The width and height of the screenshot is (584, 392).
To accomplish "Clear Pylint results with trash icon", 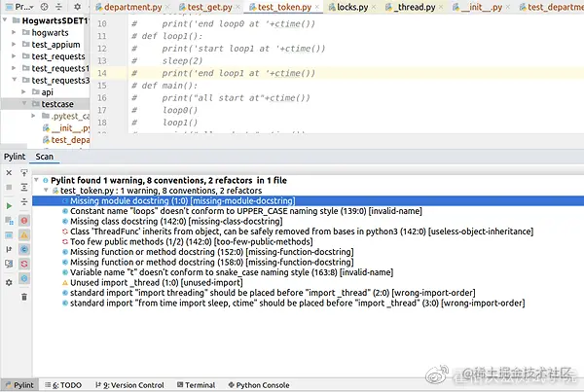I will tap(24, 297).
